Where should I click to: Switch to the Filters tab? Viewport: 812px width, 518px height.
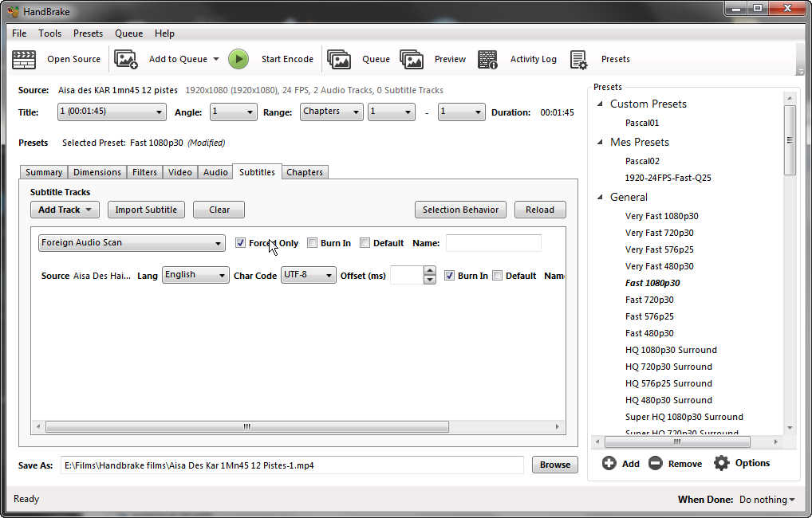coord(144,172)
